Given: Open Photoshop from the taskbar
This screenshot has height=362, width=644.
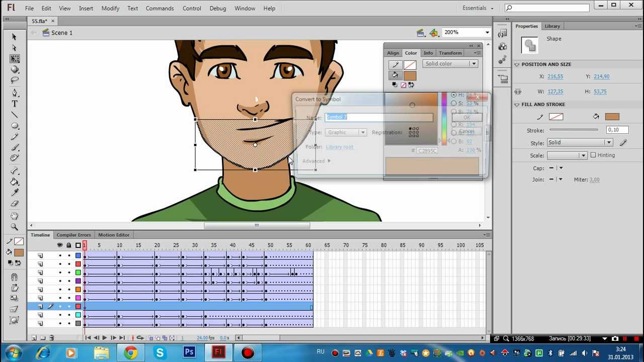Looking at the screenshot, I should (189, 352).
